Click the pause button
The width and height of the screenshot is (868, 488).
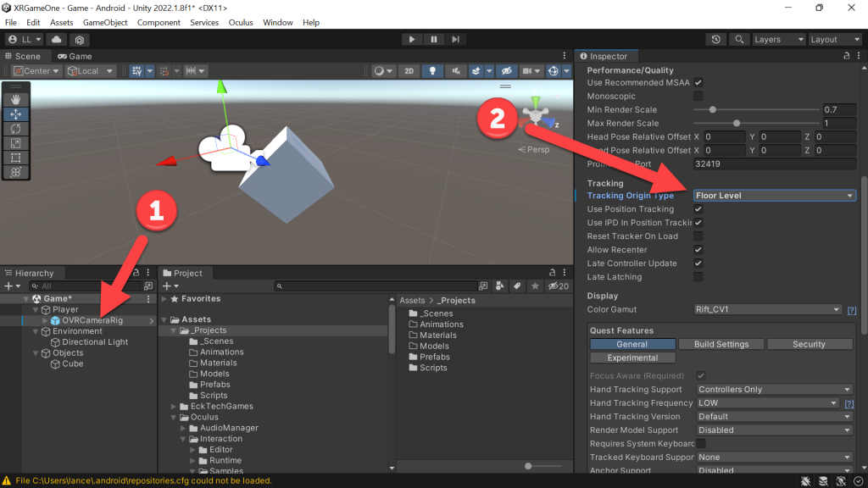433,39
